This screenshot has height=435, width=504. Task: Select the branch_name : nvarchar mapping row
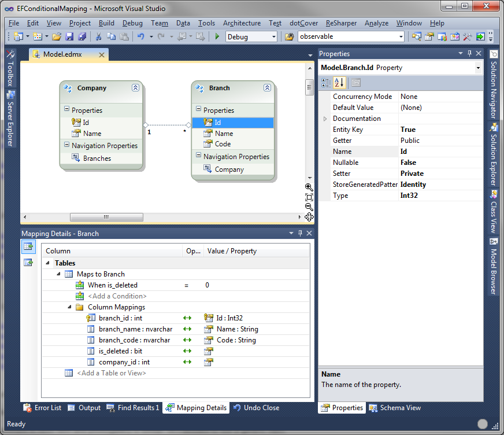click(x=176, y=329)
